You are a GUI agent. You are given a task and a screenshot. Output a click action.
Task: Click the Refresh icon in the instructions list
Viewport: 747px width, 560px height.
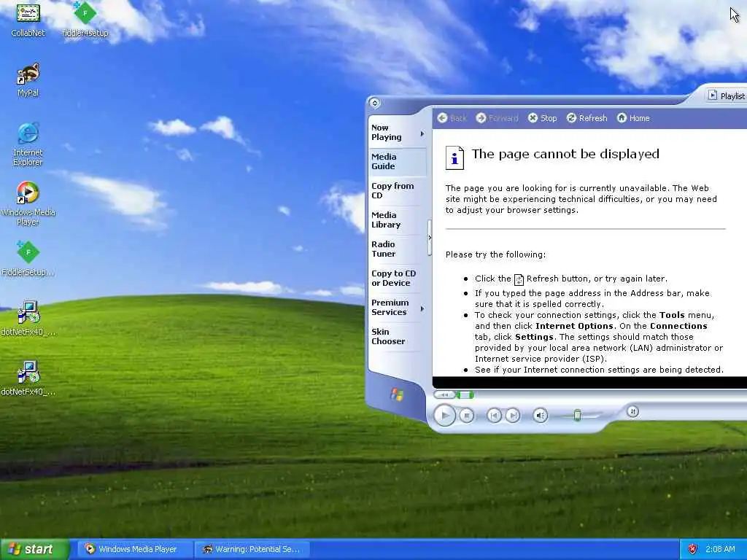[519, 279]
